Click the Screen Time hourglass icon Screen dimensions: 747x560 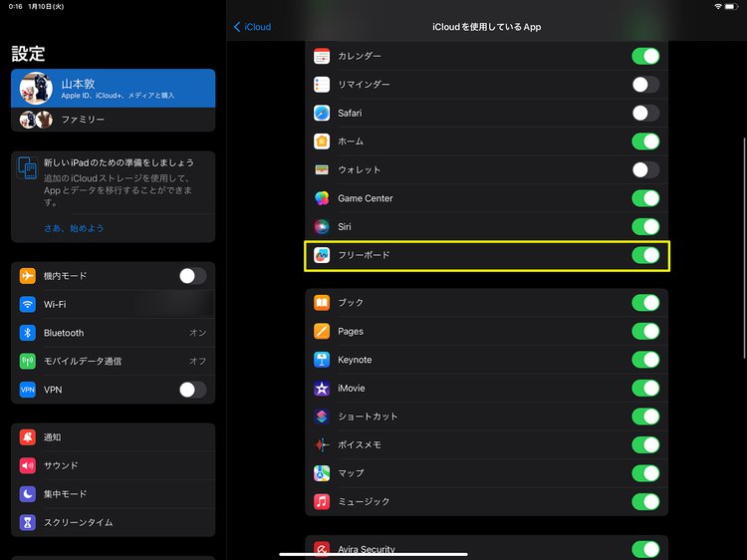click(x=28, y=522)
